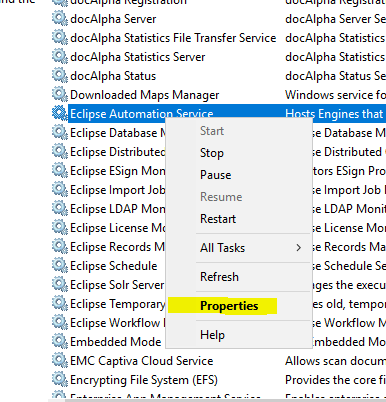Click gear icon beside Eclipse Temporary service
This screenshot has width=386, height=402.
pos(60,304)
